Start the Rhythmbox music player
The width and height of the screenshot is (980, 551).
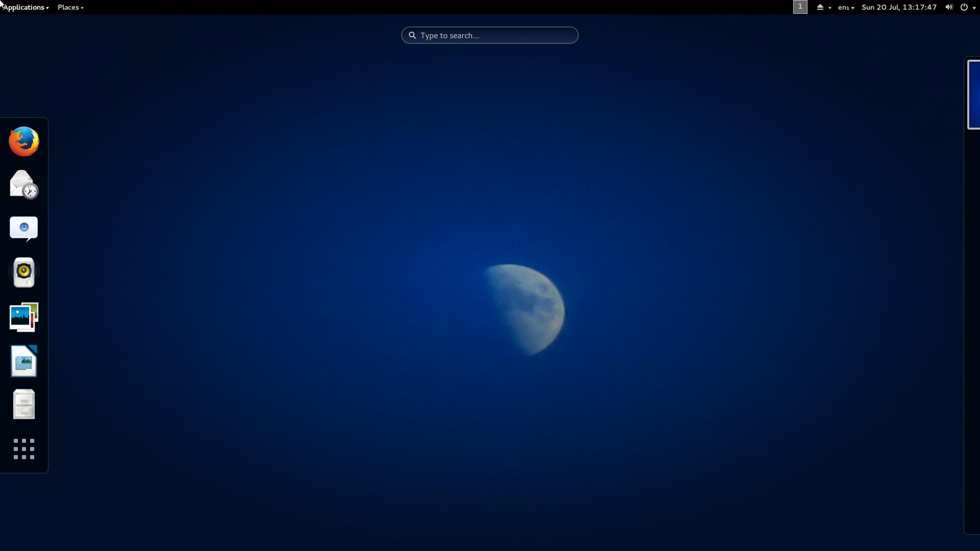click(x=24, y=272)
